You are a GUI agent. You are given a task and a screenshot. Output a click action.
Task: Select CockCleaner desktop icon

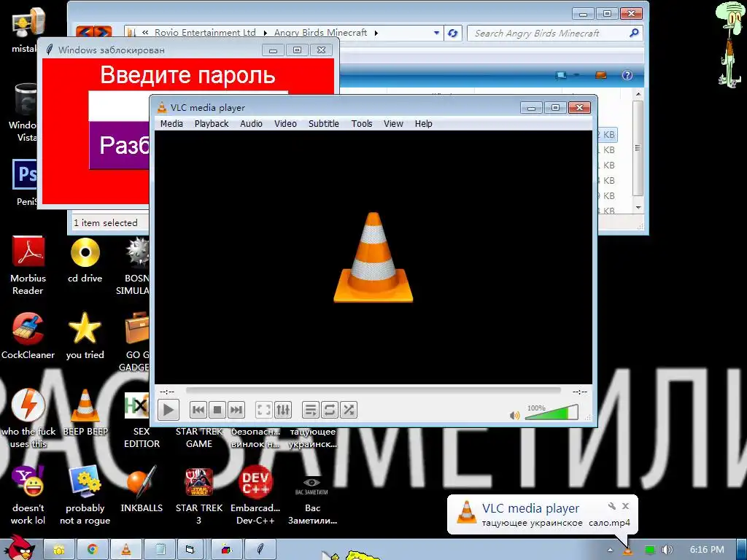tap(28, 335)
